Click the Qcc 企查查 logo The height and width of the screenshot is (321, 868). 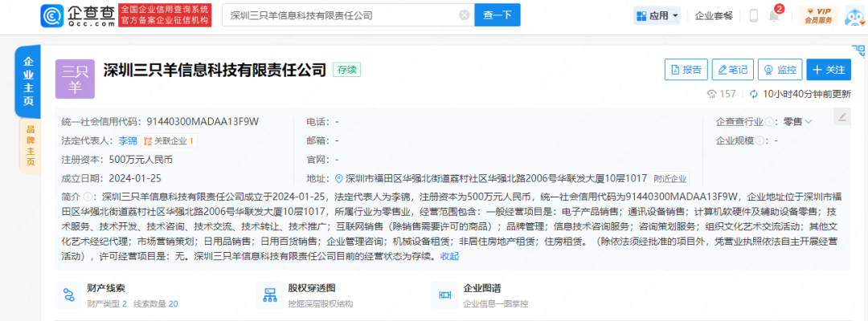77,15
